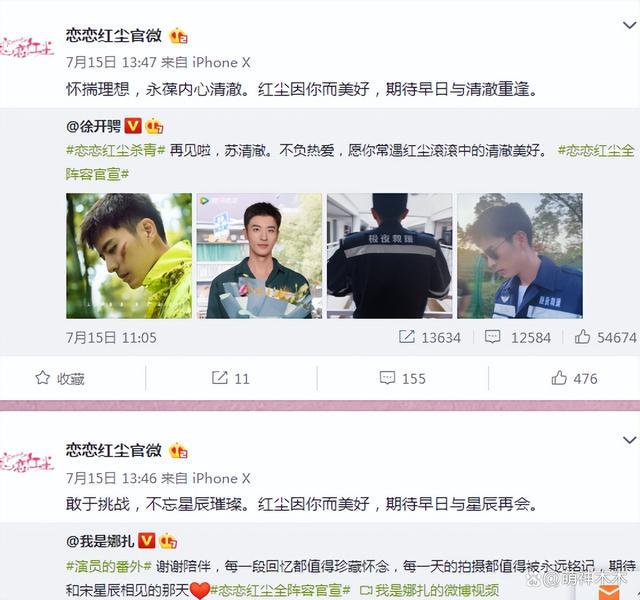Image resolution: width=640 pixels, height=600 pixels.
Task: View photo of man holding bouquet
Action: click(x=259, y=256)
